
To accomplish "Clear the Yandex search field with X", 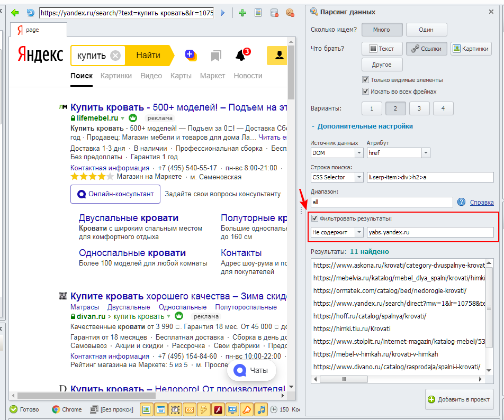I will click(x=115, y=56).
